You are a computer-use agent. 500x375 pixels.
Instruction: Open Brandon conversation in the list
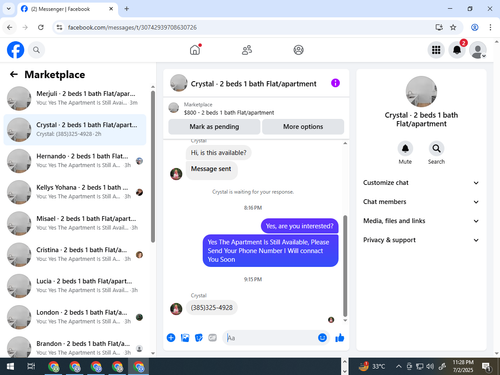point(75,347)
